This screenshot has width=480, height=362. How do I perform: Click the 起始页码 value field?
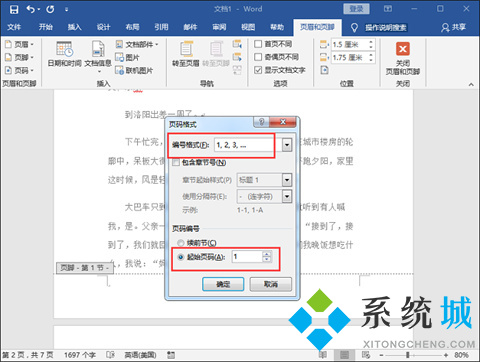pyautogui.click(x=247, y=257)
